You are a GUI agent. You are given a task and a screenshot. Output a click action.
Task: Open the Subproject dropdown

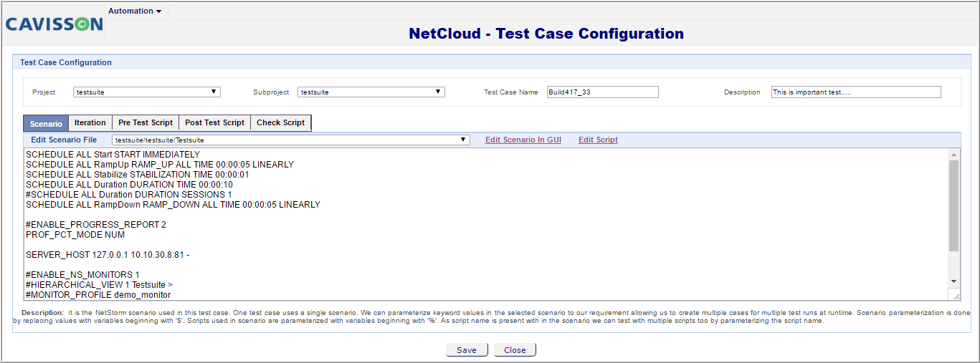tap(371, 92)
